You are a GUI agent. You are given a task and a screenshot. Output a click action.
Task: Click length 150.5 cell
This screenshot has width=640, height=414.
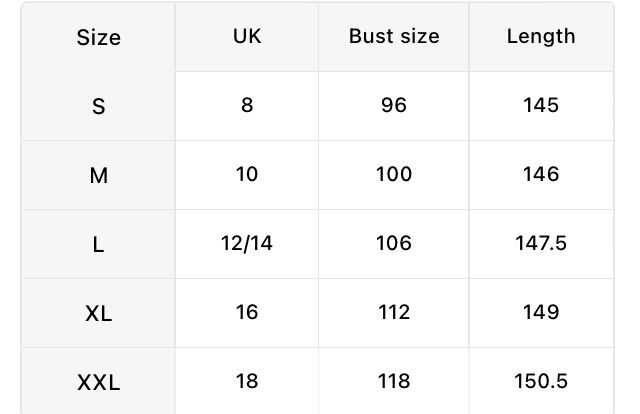[541, 381]
